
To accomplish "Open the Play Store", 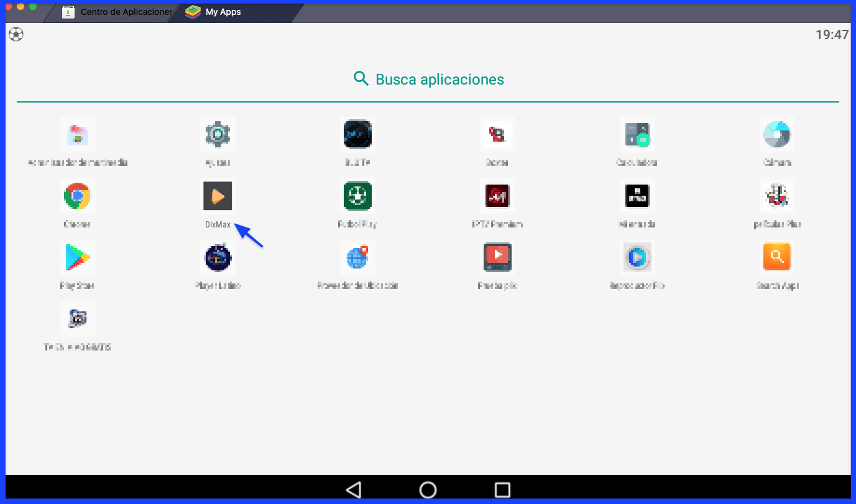I will coord(78,257).
